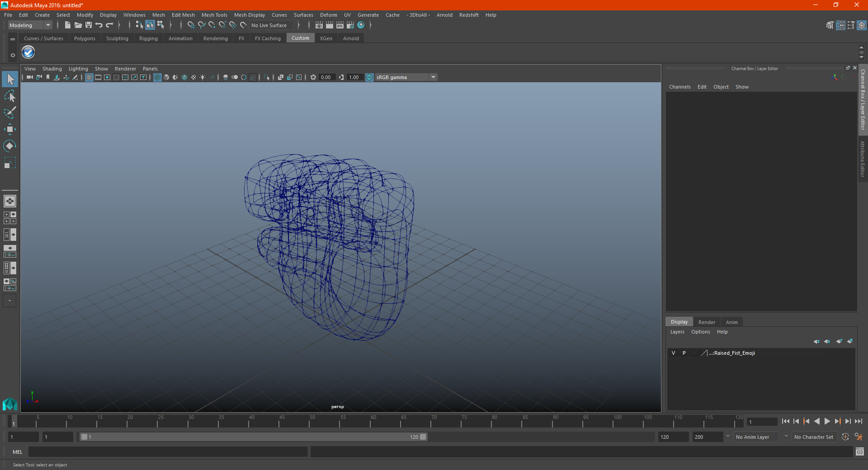The width and height of the screenshot is (868, 470).
Task: Toggle layer display type box for Raised_Fist_Emoji
Action: pyautogui.click(x=694, y=353)
